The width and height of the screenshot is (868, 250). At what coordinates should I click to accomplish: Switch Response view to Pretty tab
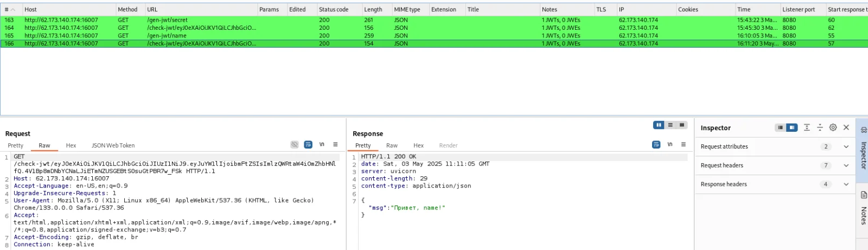coord(363,145)
